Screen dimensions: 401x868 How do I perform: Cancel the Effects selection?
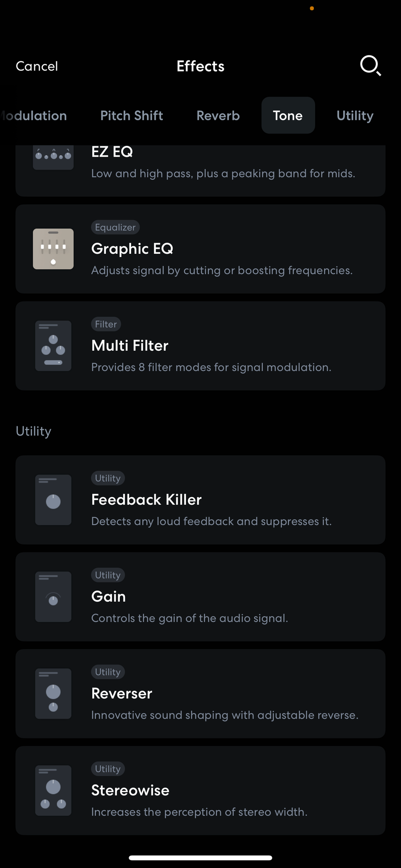[x=37, y=66]
